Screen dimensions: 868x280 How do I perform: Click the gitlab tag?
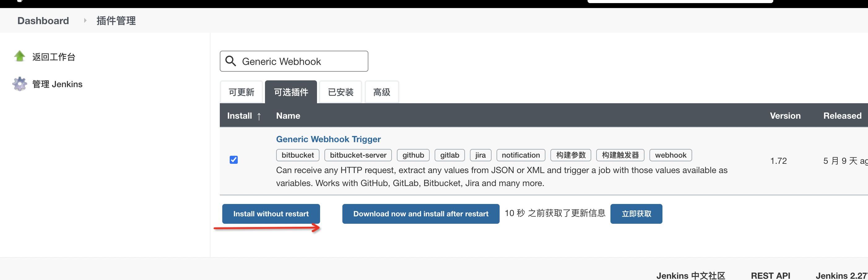click(x=450, y=155)
